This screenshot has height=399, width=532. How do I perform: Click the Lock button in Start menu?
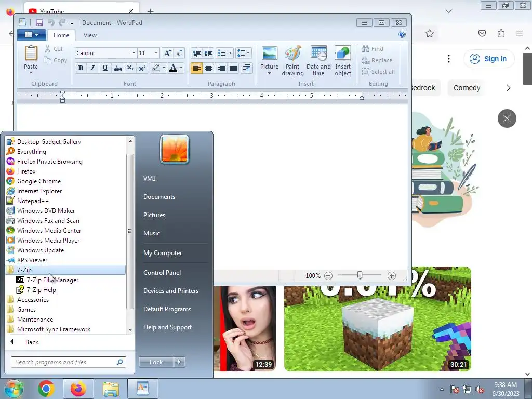[156, 362]
